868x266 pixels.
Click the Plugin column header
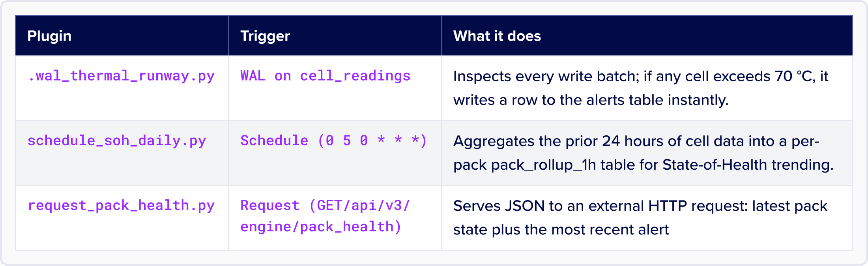coord(49,36)
